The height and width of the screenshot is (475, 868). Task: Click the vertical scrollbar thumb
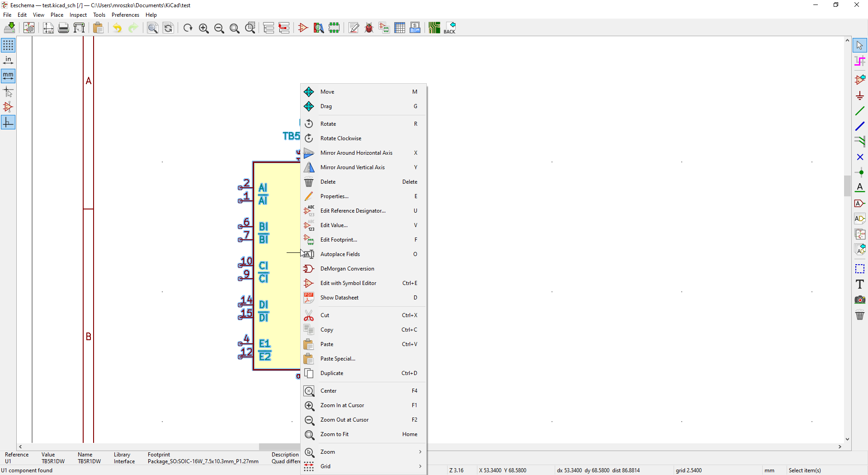point(847,185)
